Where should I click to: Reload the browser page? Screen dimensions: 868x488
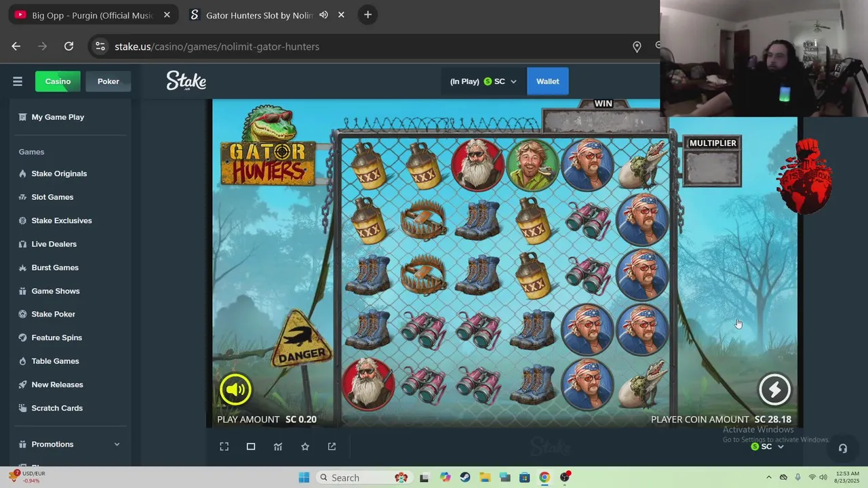point(68,46)
